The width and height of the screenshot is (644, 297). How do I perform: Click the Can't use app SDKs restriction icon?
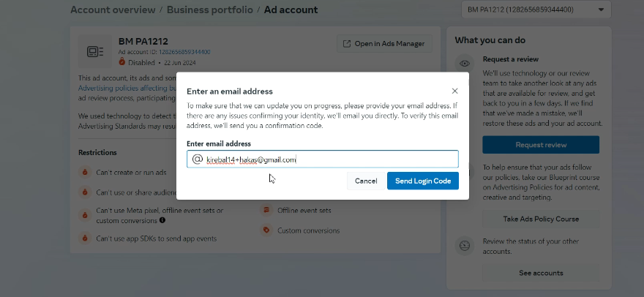pos(85,238)
